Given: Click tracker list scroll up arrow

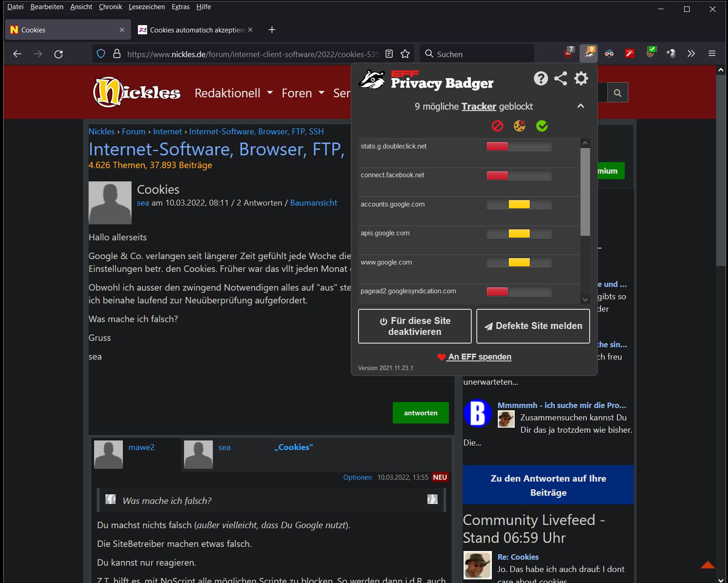Looking at the screenshot, I should tap(585, 143).
